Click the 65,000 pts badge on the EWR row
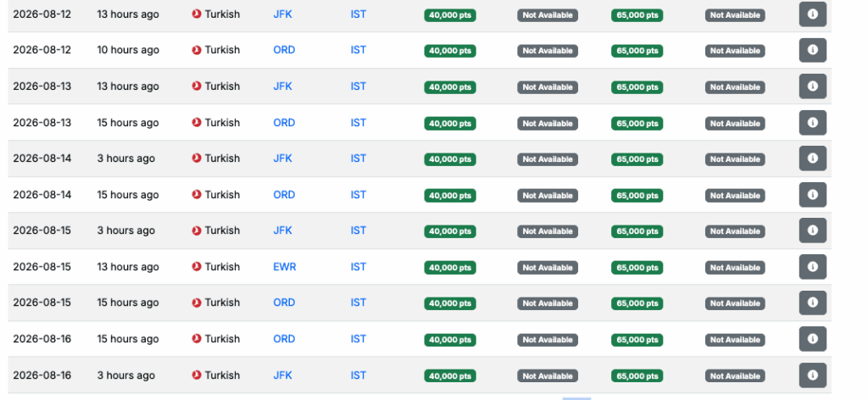Image resolution: width=868 pixels, height=400 pixels. coord(637,267)
